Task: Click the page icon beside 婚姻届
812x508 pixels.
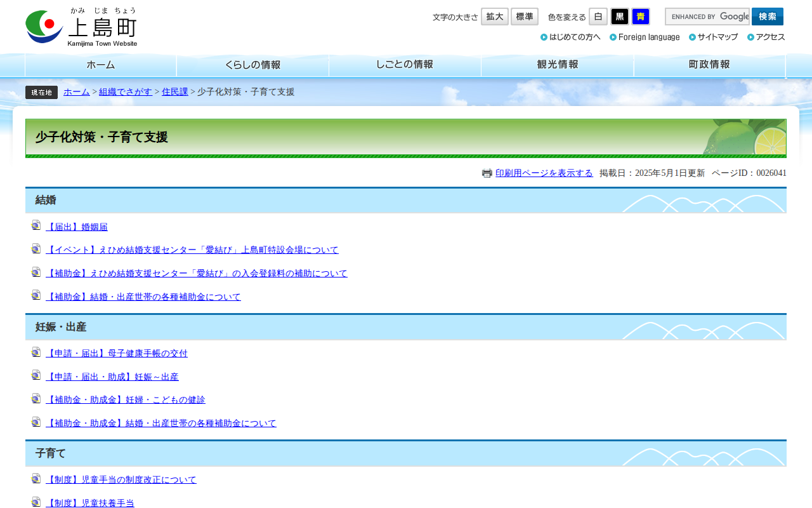Action: [x=36, y=225]
